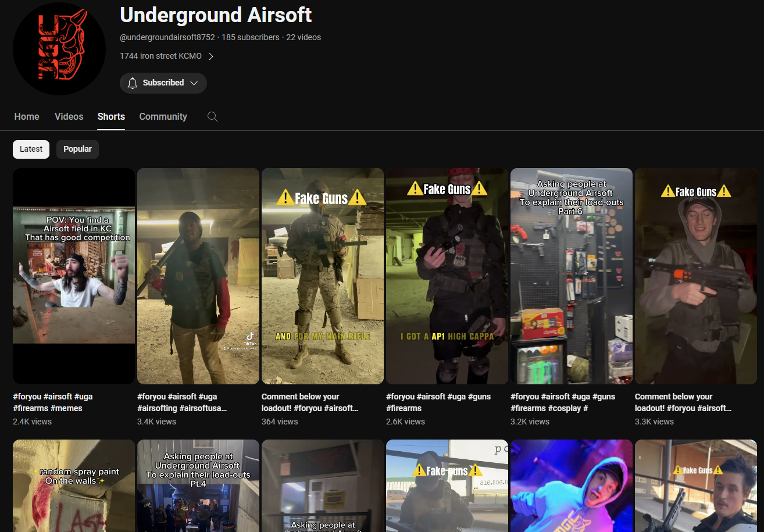The image size is (764, 532).
Task: Click the '#foryou #airsoft #uga #guns #cosplay' title
Action: coord(562,402)
